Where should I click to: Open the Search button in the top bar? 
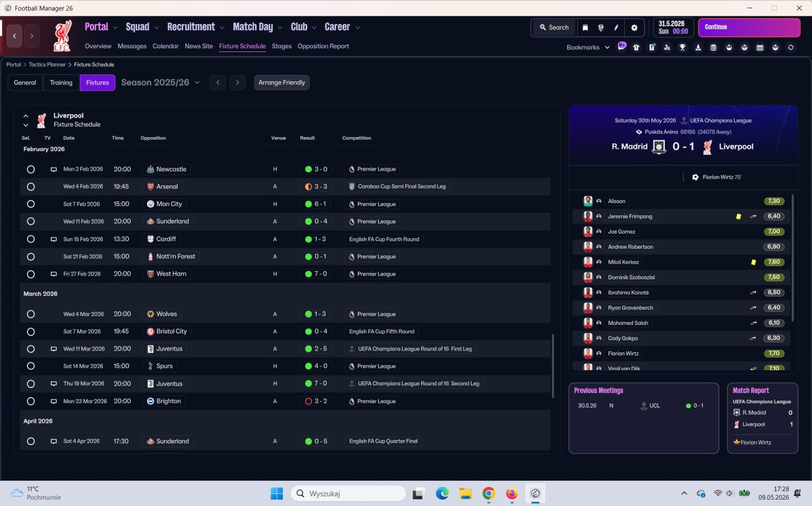pos(554,27)
